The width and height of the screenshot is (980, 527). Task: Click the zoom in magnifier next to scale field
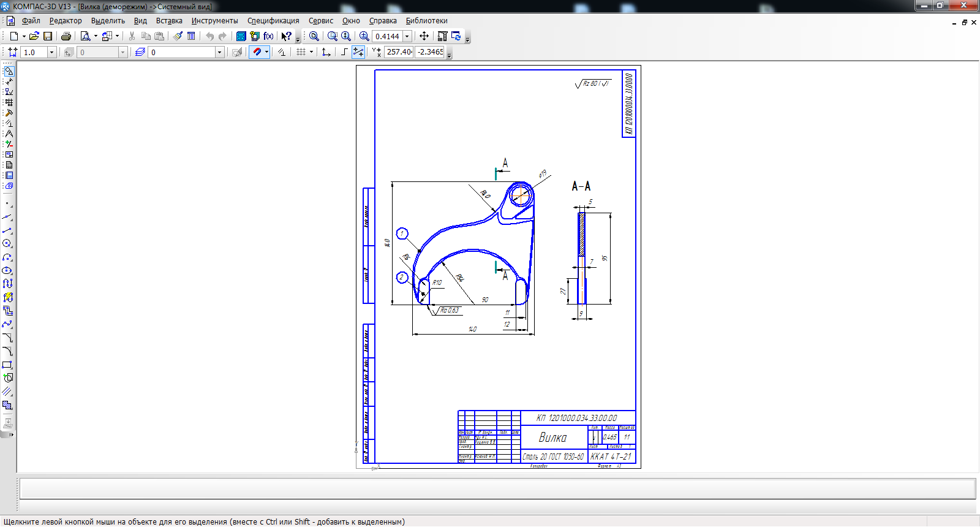[364, 36]
